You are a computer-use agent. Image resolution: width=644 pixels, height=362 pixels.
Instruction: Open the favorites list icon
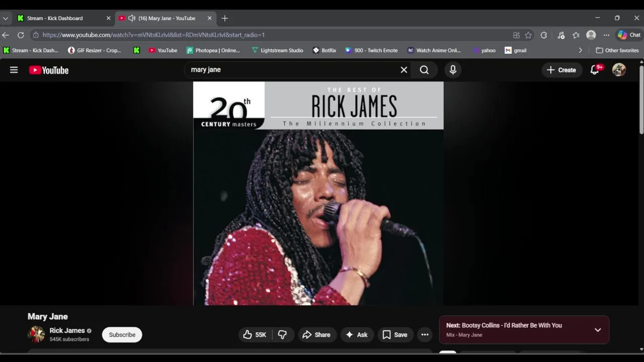click(576, 35)
